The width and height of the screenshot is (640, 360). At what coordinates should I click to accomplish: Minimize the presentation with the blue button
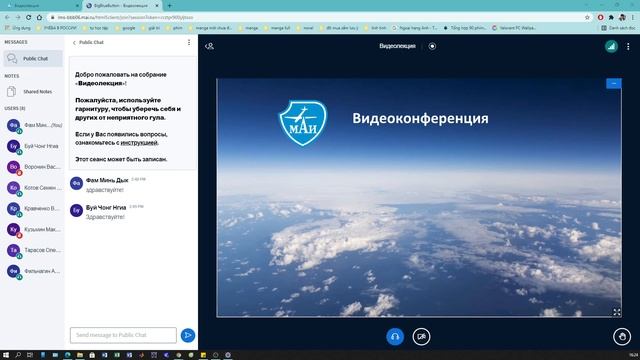[613, 83]
